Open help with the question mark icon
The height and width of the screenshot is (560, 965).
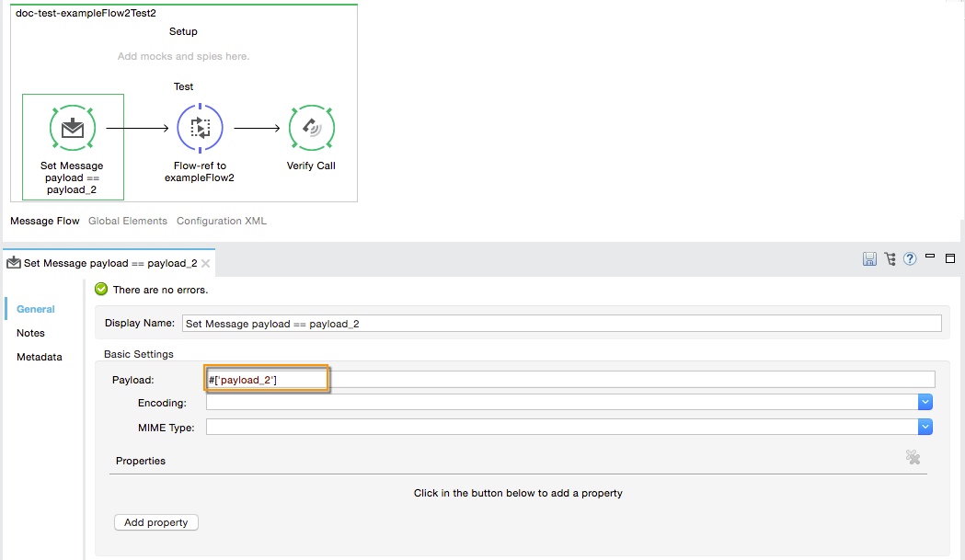pos(910,259)
